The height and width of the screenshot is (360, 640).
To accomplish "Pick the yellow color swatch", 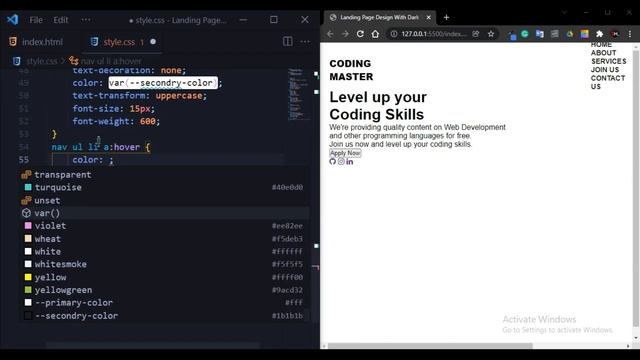I will click(28, 277).
